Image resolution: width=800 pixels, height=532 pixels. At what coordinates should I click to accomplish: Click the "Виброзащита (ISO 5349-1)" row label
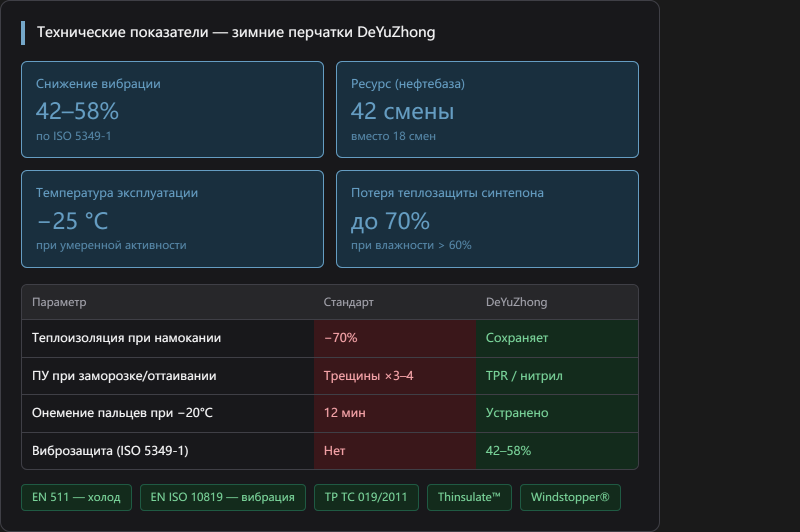(110, 451)
